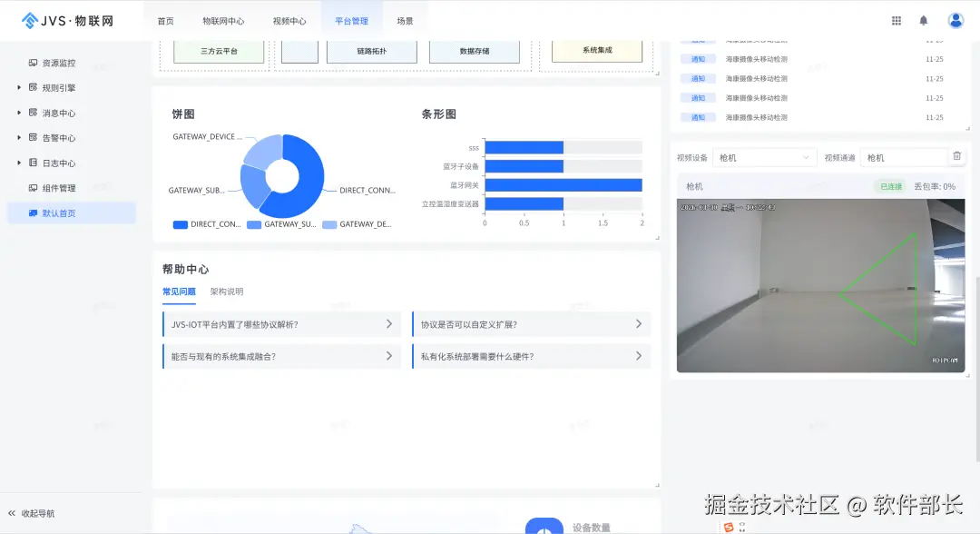The height and width of the screenshot is (534, 980).
Task: Click inside the 视频通道 input field
Action: 898,156
